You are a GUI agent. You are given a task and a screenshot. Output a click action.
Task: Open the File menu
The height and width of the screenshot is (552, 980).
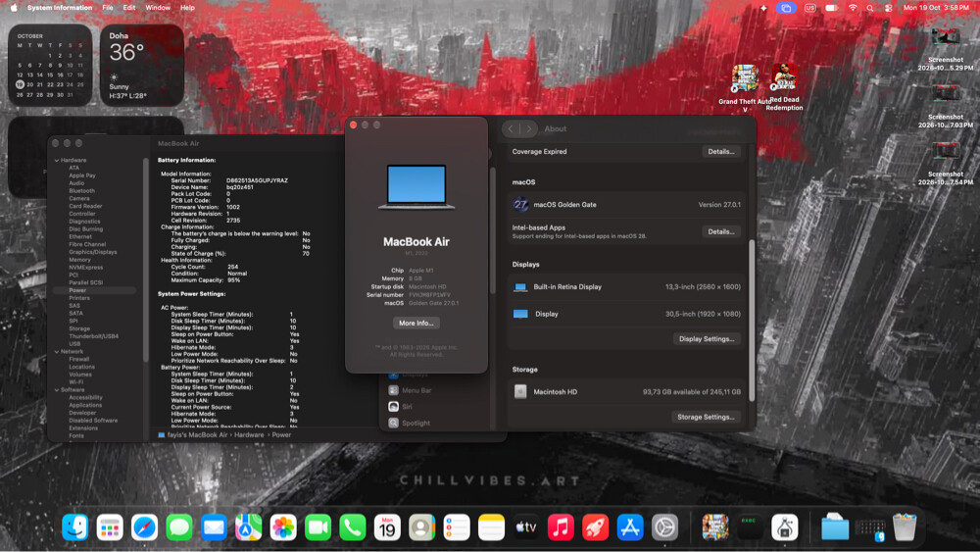(x=108, y=8)
